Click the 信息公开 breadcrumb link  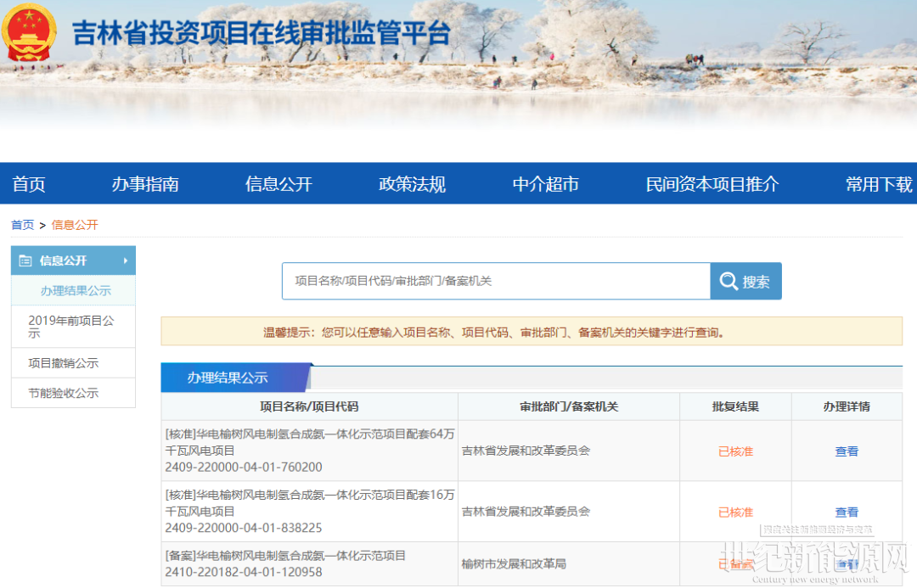[x=74, y=225]
